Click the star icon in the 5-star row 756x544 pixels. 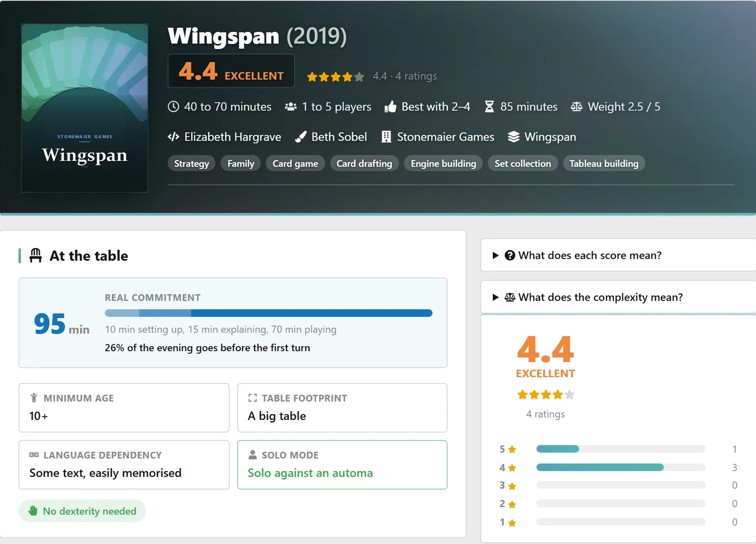coord(512,449)
